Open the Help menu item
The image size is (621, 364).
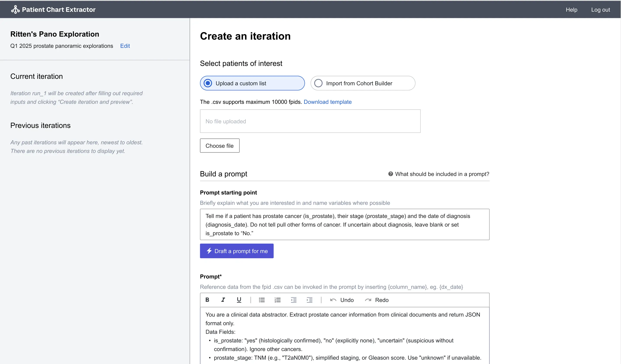571,10
